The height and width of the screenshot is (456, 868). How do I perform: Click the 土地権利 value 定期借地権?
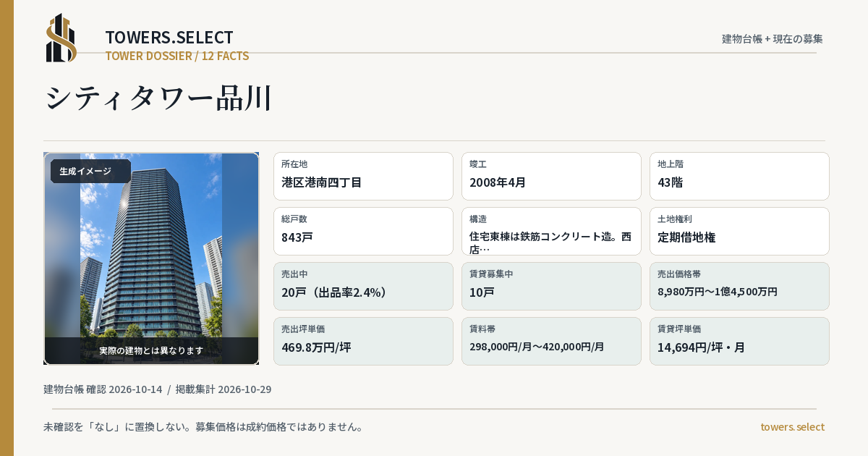coord(686,237)
